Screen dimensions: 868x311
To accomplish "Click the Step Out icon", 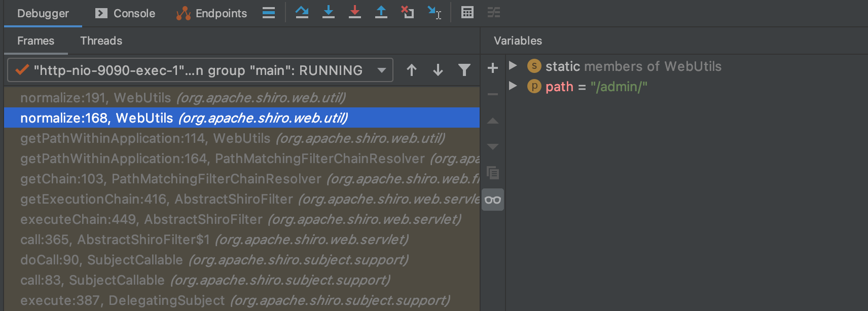I will pyautogui.click(x=381, y=12).
